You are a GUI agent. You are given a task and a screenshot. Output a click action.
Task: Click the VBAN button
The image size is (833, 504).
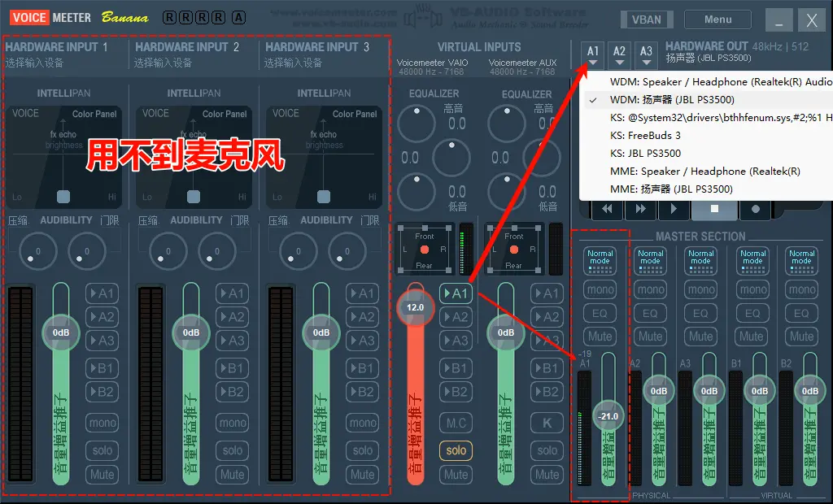646,20
